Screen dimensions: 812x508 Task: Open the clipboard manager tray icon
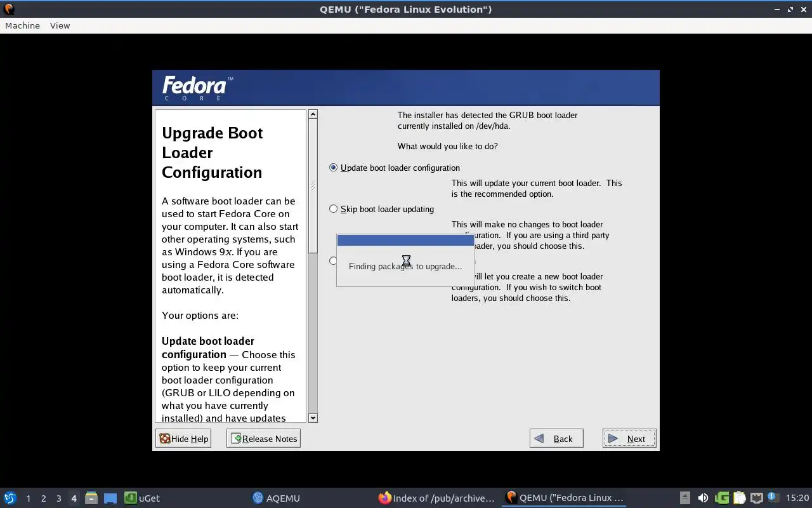[739, 498]
